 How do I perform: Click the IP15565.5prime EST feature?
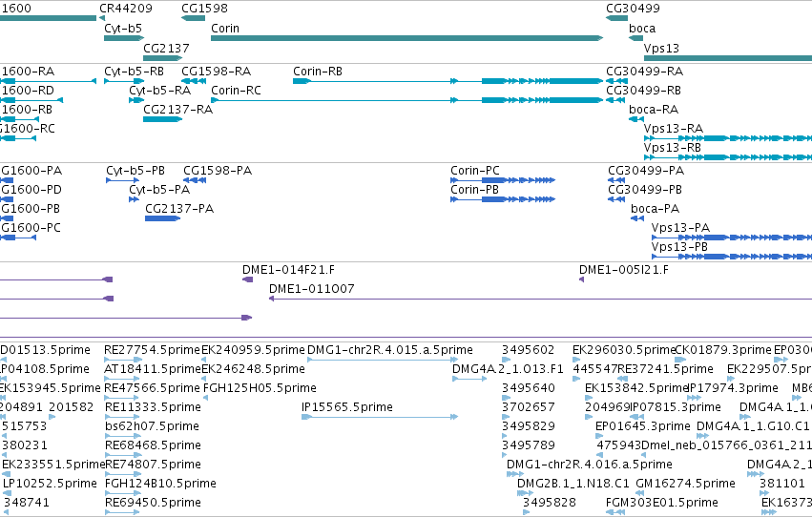(x=380, y=417)
